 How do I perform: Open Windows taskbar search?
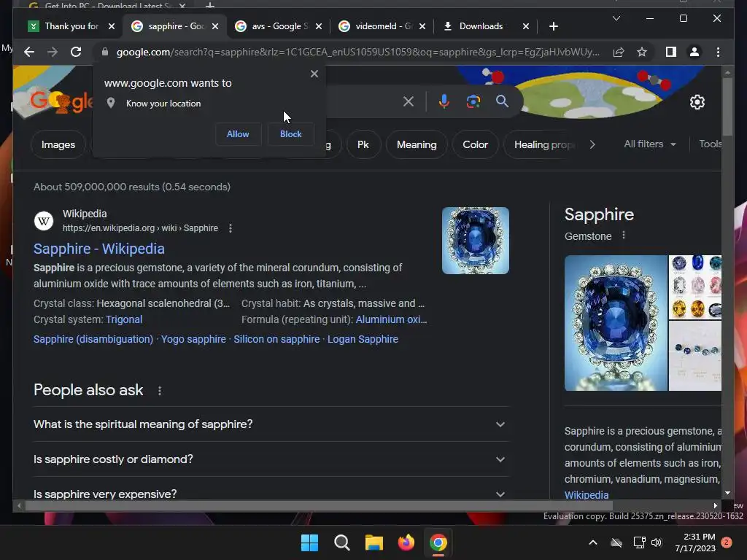click(x=341, y=542)
